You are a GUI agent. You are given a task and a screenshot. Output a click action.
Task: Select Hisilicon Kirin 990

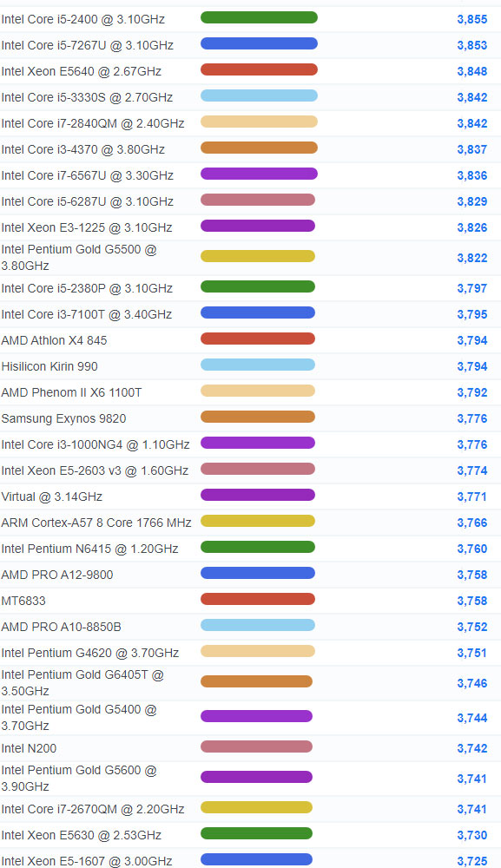(x=49, y=366)
